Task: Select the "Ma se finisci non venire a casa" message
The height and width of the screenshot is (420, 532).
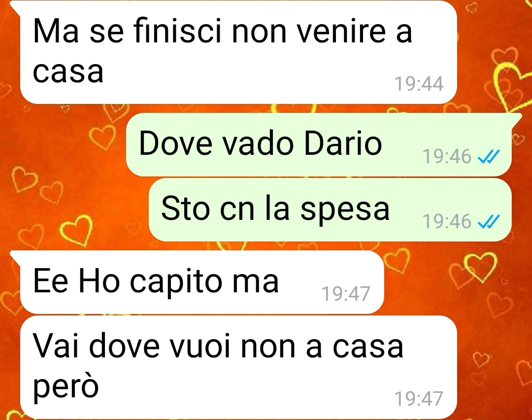Action: point(238,52)
